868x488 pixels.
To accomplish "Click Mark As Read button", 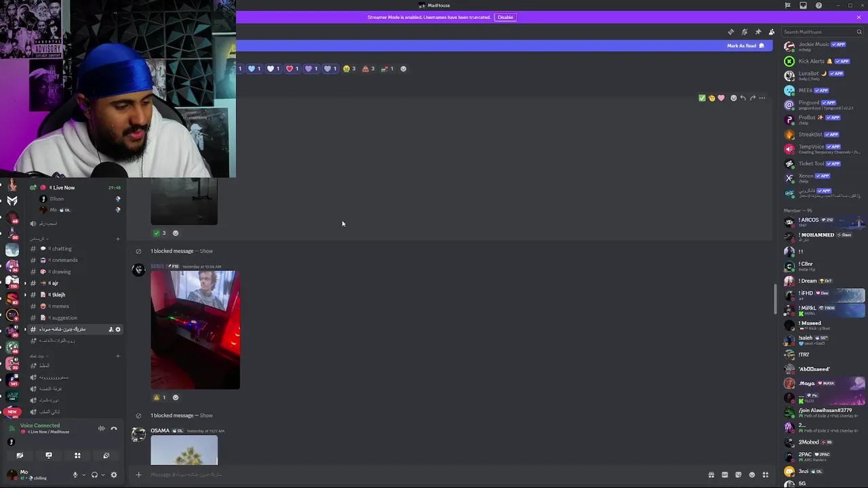I will (x=745, y=45).
